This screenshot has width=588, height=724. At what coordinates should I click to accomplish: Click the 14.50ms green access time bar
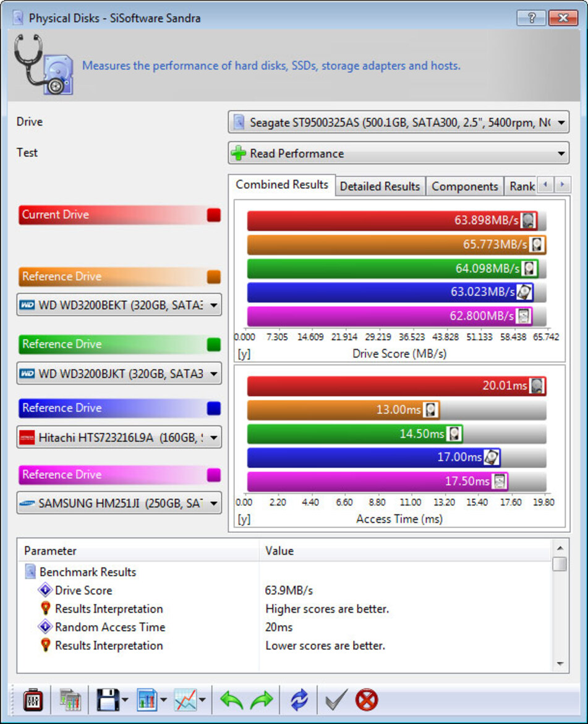click(355, 434)
